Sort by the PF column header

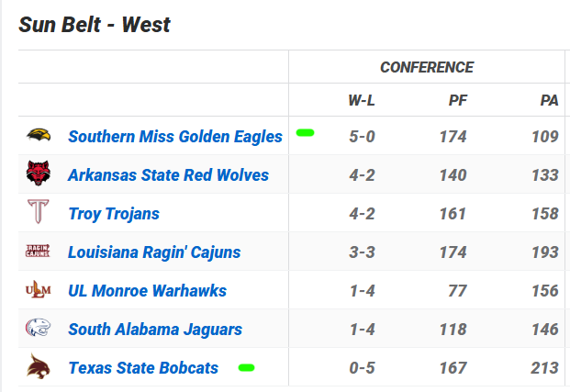(x=457, y=100)
